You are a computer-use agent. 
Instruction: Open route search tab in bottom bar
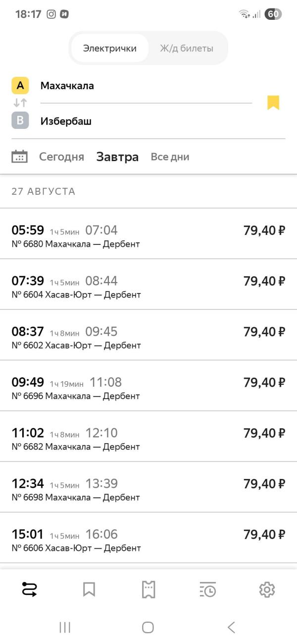[x=30, y=589]
